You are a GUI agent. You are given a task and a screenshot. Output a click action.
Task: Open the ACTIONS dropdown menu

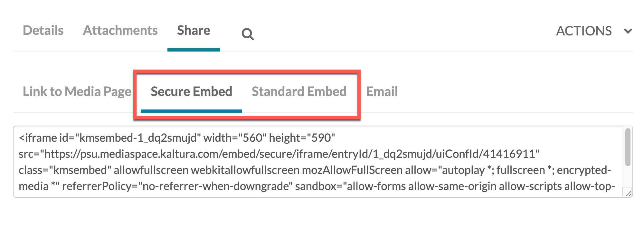click(583, 31)
